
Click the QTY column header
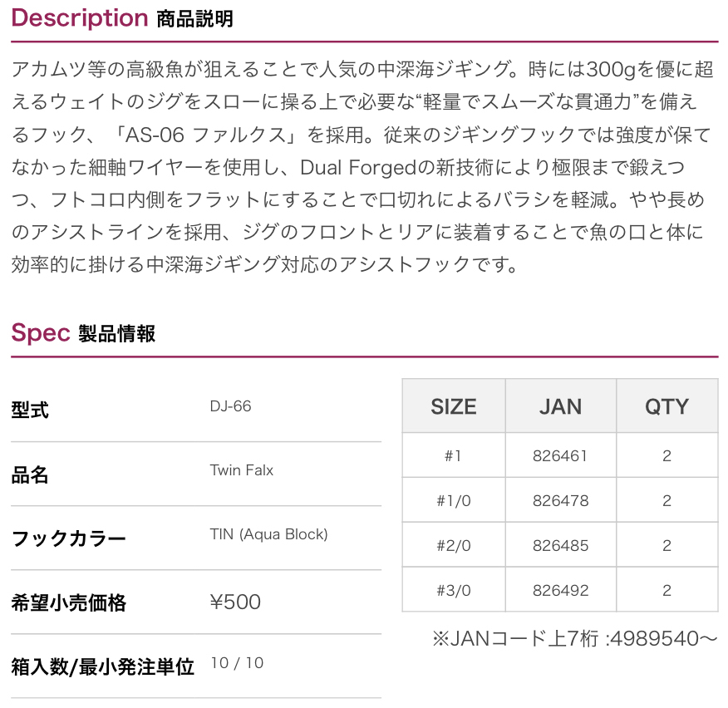click(x=667, y=406)
